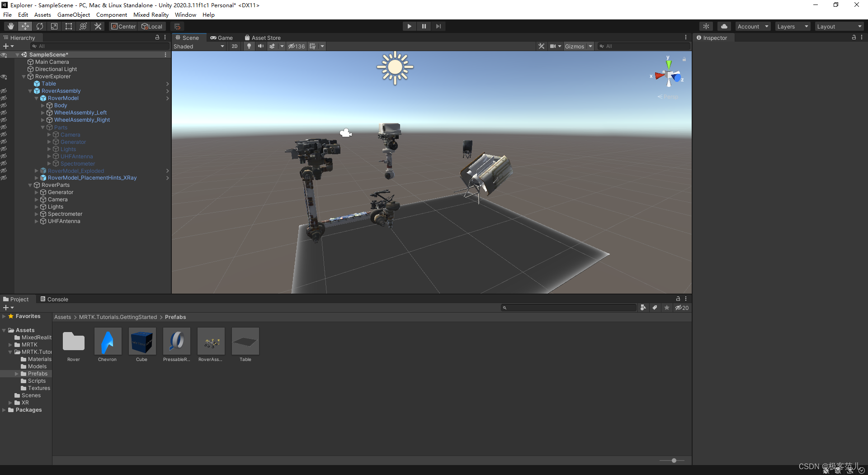Open Gizmos dropdown arrow
The width and height of the screenshot is (868, 475).
[x=590, y=46]
